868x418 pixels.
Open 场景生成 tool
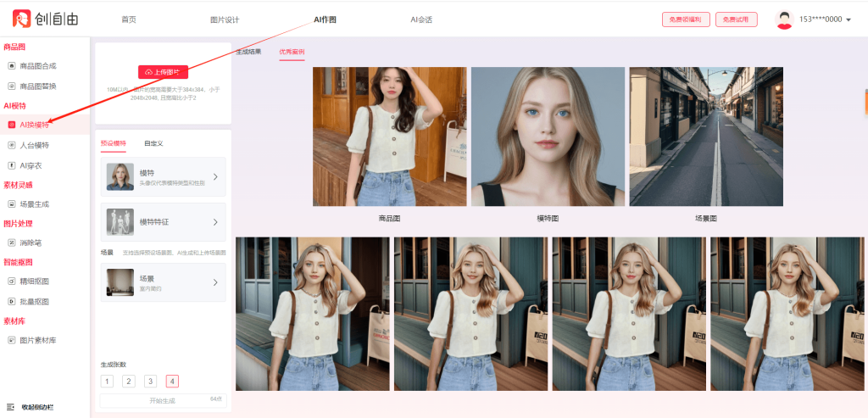click(34, 203)
